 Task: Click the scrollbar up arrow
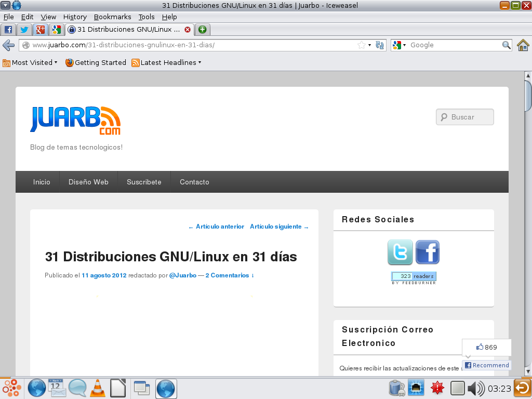click(528, 75)
